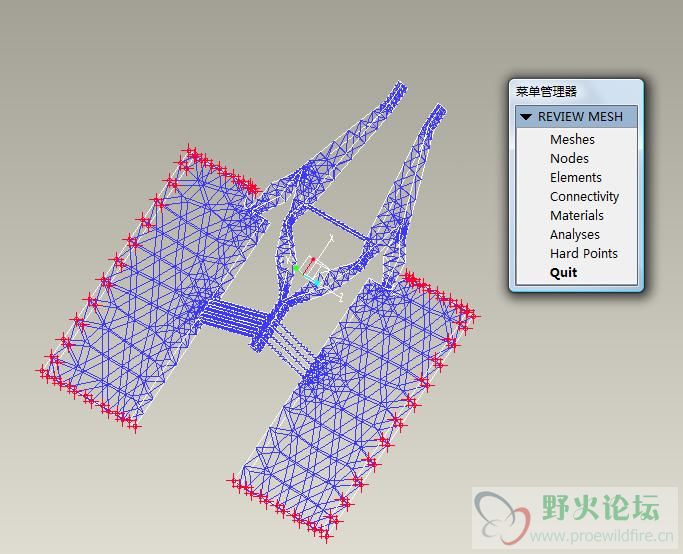This screenshot has width=683, height=554.
Task: Select Meshes in the REVIEW MESH menu
Action: [x=572, y=139]
